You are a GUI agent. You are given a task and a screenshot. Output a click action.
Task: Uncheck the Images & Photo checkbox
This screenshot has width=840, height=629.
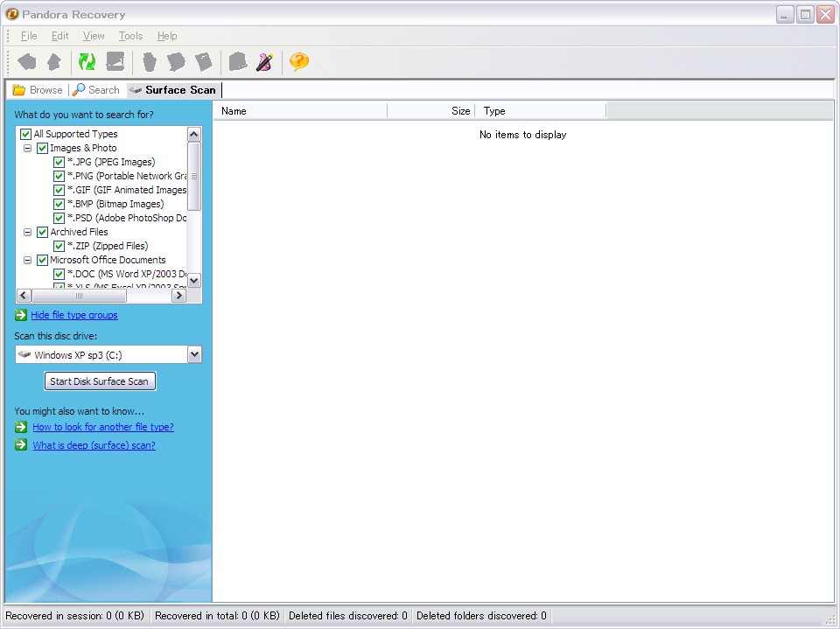42,148
